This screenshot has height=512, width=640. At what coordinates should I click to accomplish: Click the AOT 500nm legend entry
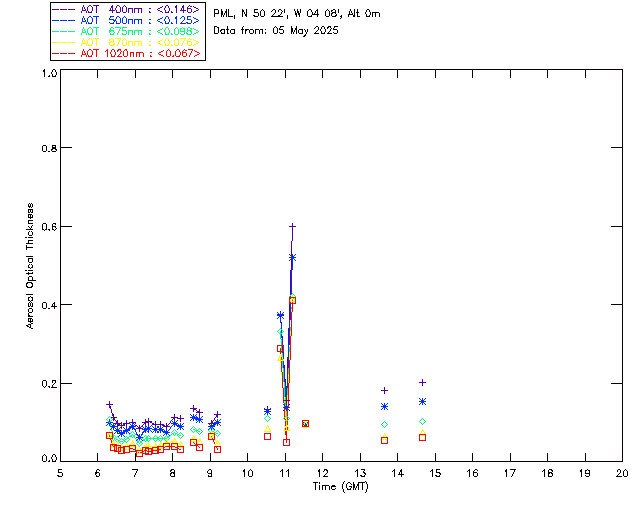[x=126, y=20]
